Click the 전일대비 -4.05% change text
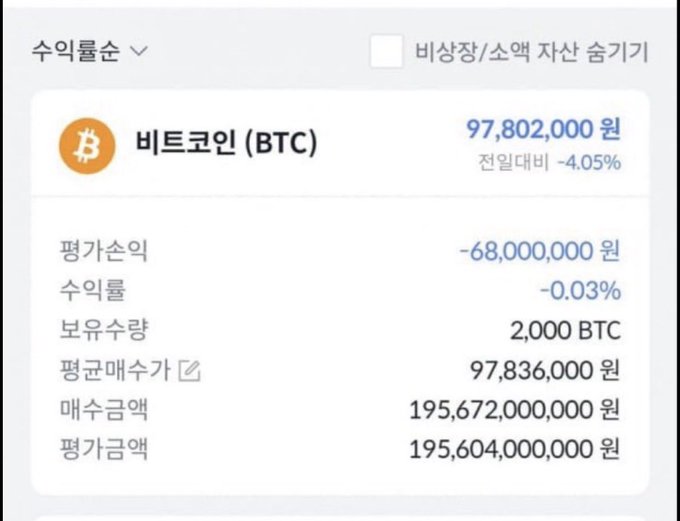 point(549,162)
